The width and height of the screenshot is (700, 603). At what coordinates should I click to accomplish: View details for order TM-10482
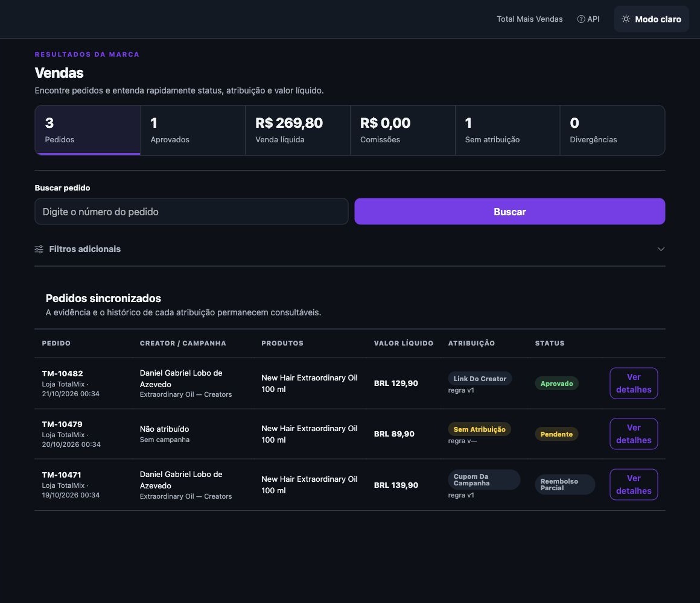[x=634, y=383]
